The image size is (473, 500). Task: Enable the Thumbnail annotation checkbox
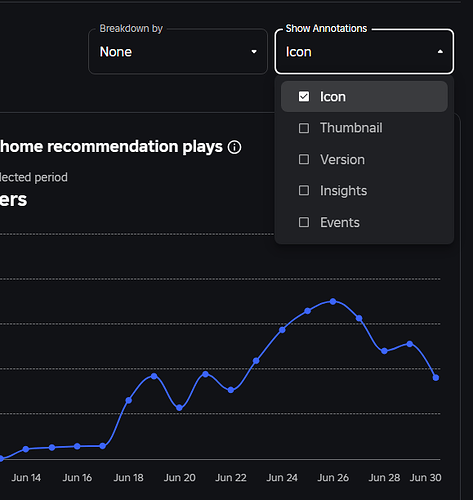point(304,128)
